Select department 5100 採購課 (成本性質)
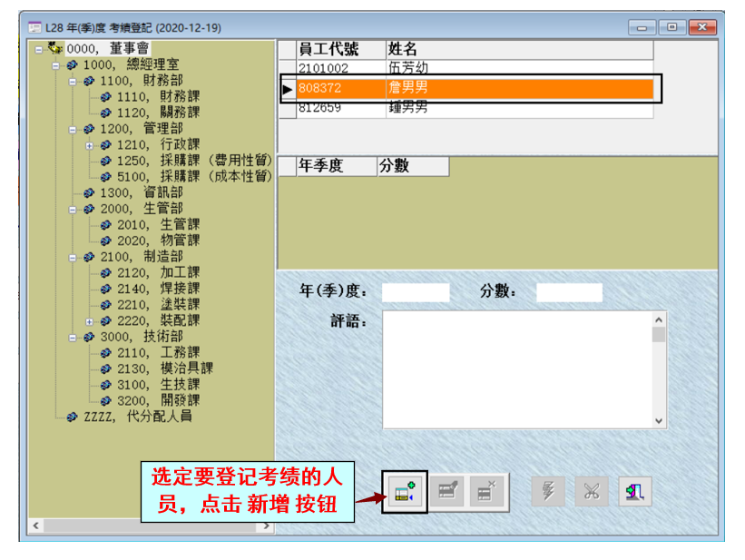Image resolution: width=745 pixels, height=560 pixels. [194, 177]
